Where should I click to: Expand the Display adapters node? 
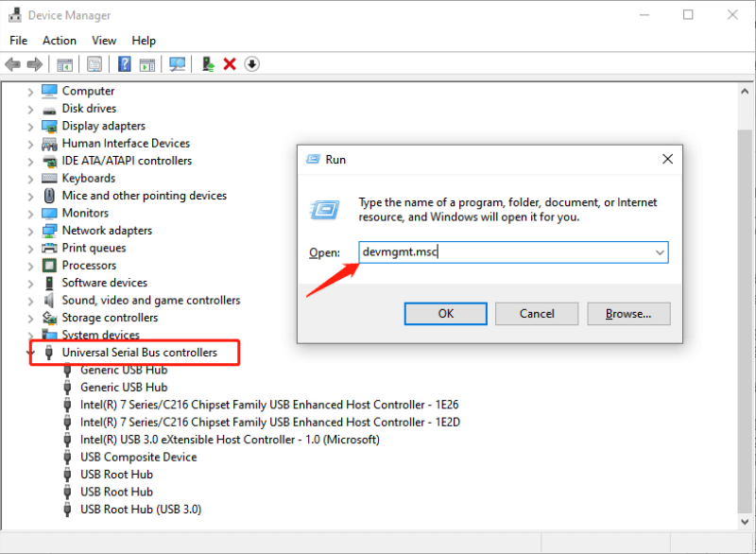[x=30, y=127]
